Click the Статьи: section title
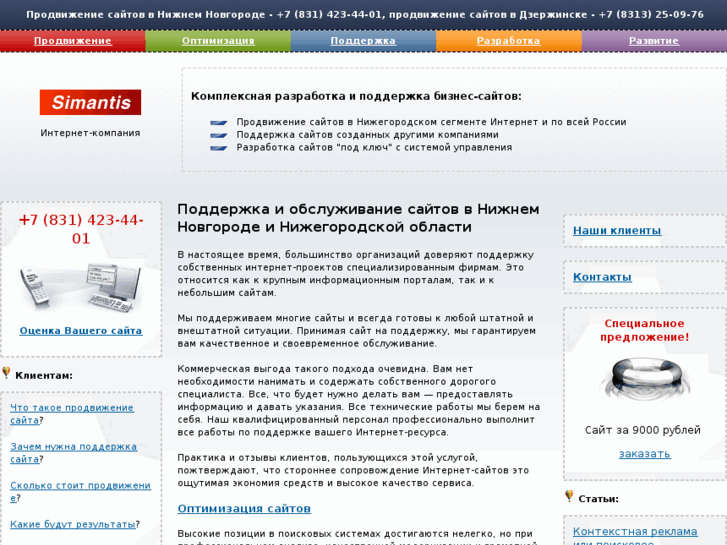Screen dimensions: 727x545 click(599, 499)
